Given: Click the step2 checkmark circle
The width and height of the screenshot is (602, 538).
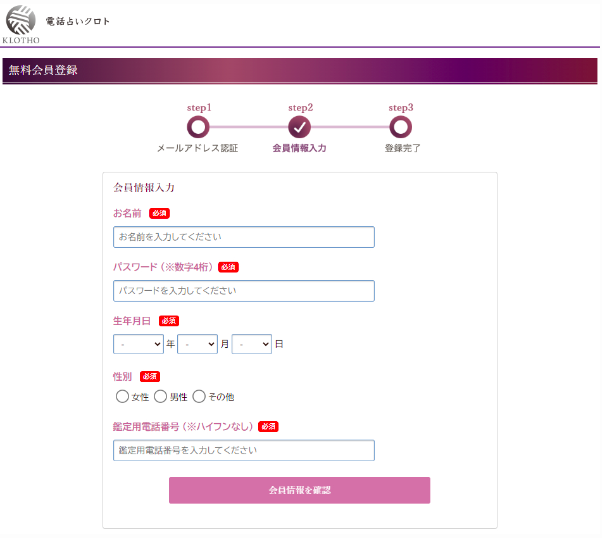Looking at the screenshot, I should tap(299, 126).
